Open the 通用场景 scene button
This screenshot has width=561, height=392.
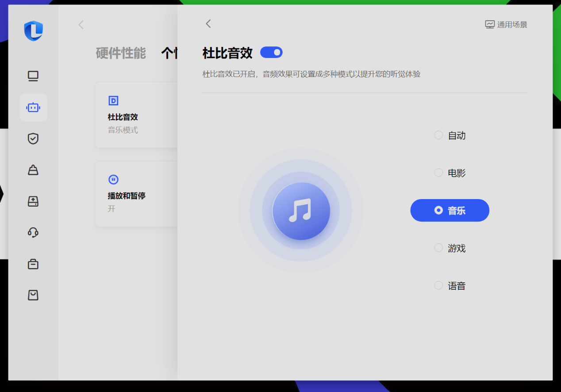point(506,25)
